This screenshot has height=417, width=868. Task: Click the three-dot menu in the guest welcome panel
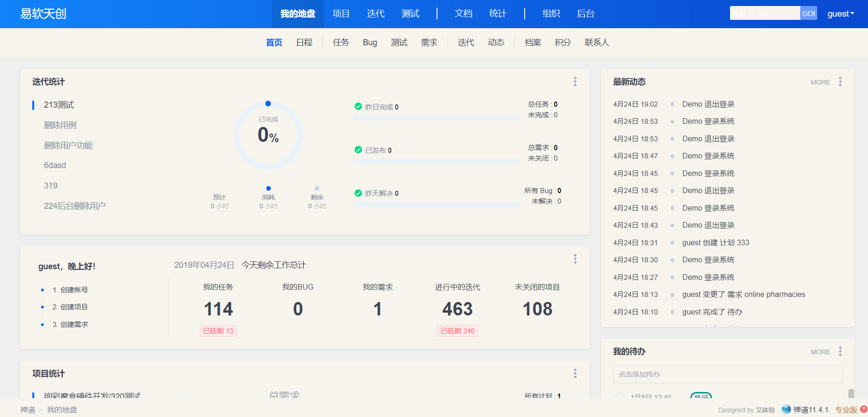tap(575, 259)
